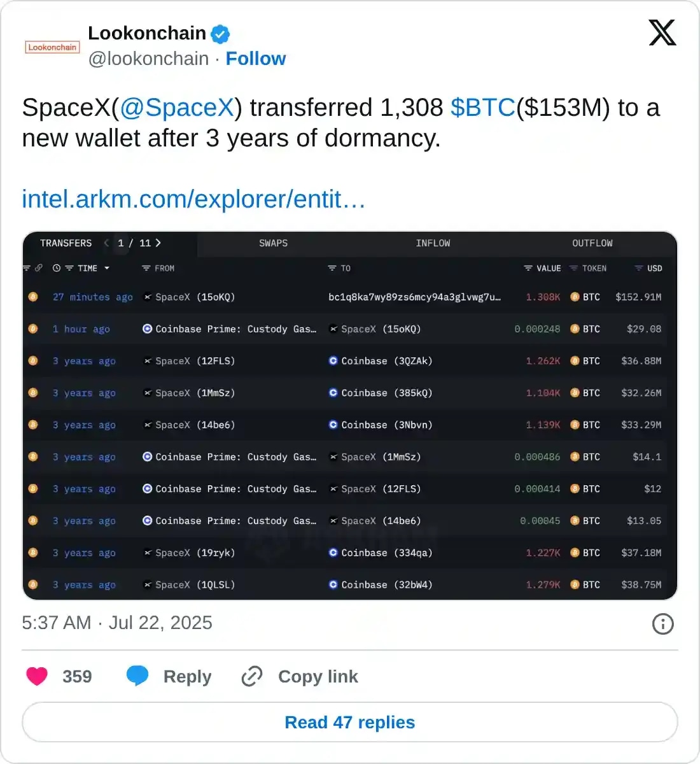Open the FROM column filter
Screen dimensions: 700x764
pos(146,268)
